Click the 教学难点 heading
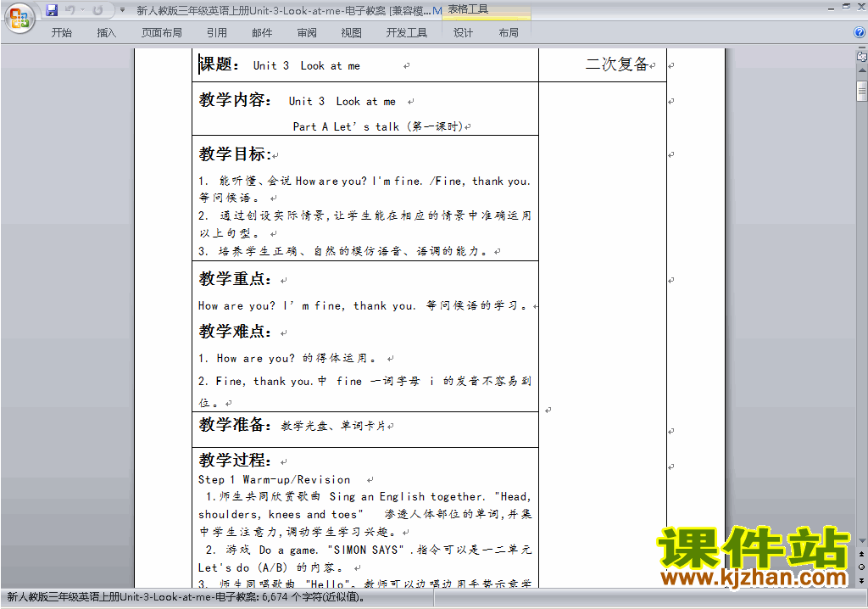Screen dimensions: 868x609 tap(236, 332)
